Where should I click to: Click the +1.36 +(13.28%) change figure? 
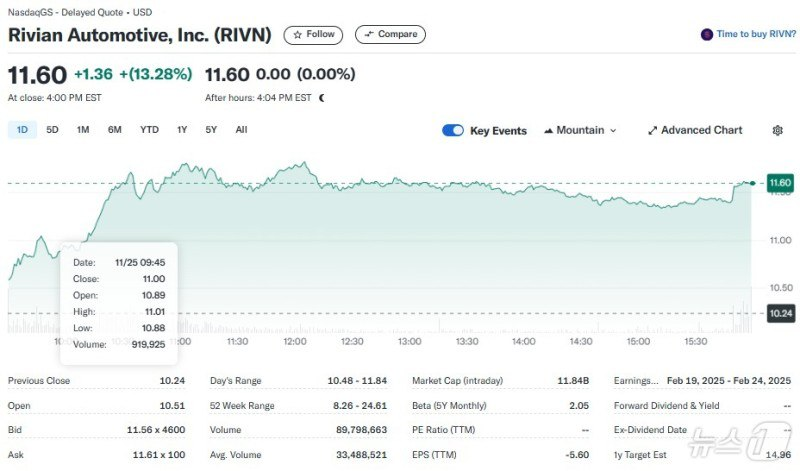(x=133, y=74)
